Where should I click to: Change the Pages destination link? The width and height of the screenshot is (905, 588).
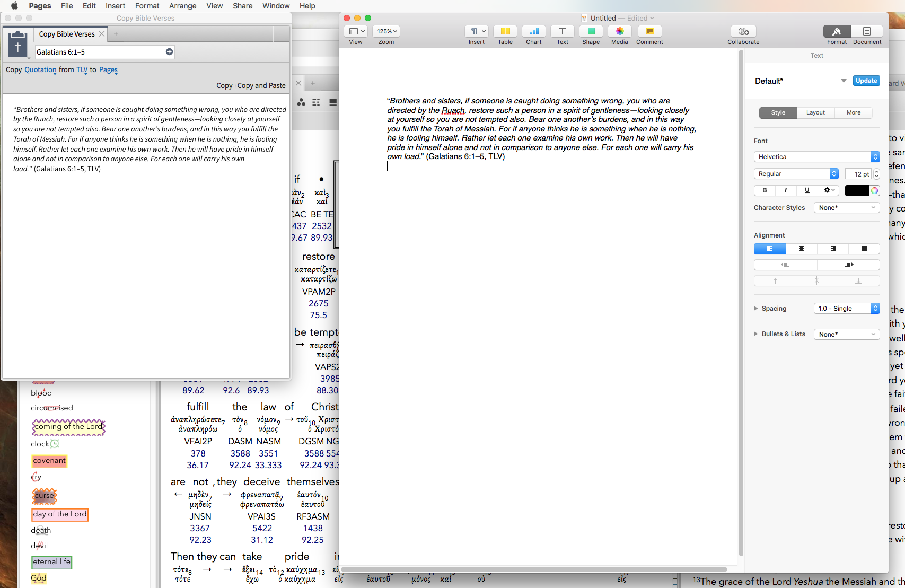click(108, 69)
